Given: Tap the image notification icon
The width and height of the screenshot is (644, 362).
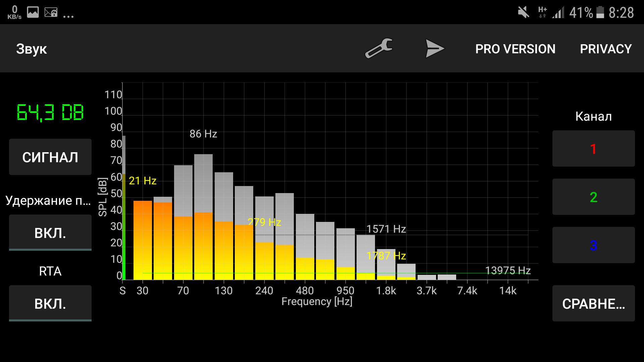Looking at the screenshot, I should click(33, 13).
